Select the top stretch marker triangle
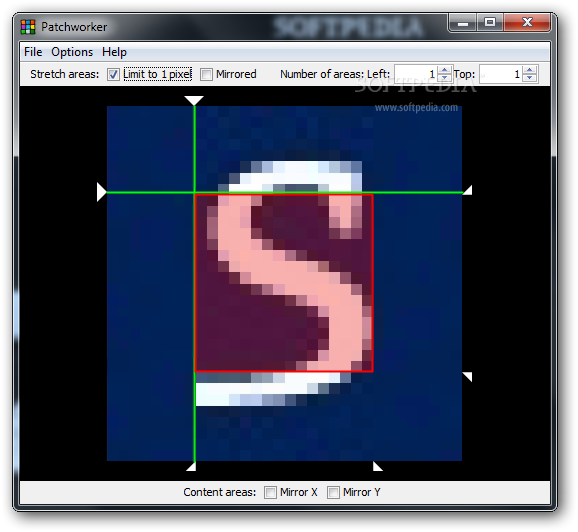Image resolution: width=578 pixels, height=532 pixels. pos(194,100)
